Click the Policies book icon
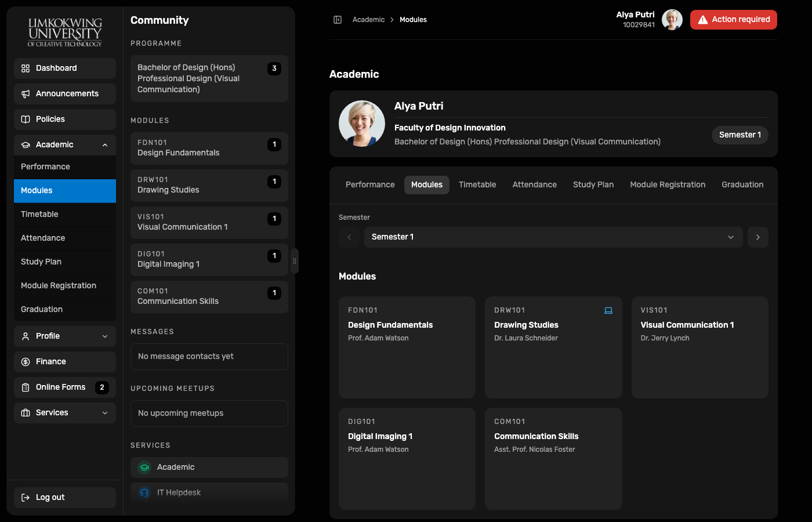812x522 pixels. (26, 119)
